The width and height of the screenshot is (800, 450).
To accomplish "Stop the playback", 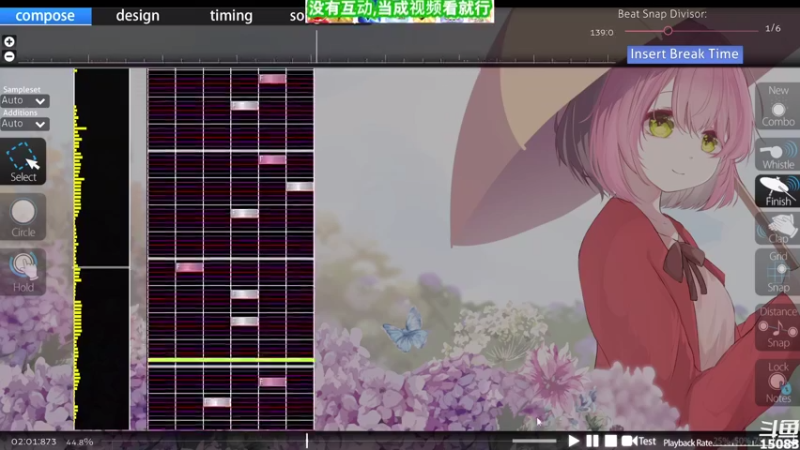I will [611, 441].
